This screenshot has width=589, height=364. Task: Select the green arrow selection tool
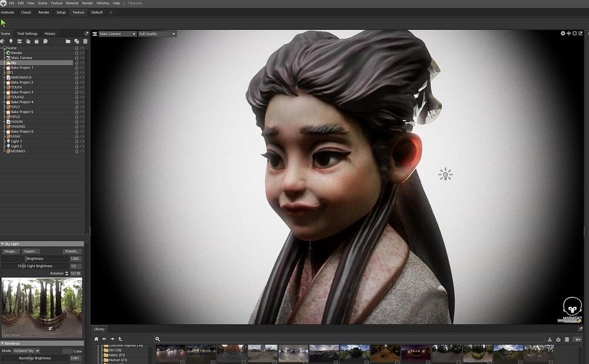click(4, 24)
